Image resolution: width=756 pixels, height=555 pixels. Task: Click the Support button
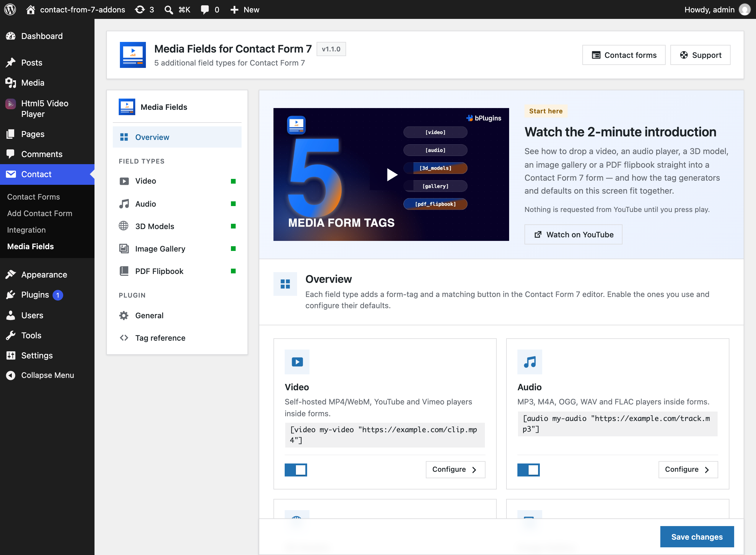700,55
